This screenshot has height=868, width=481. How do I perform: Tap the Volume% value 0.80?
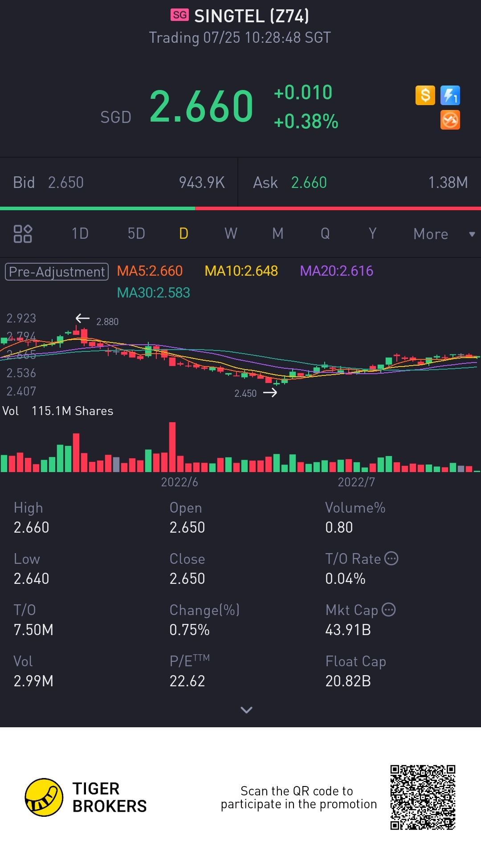[339, 527]
